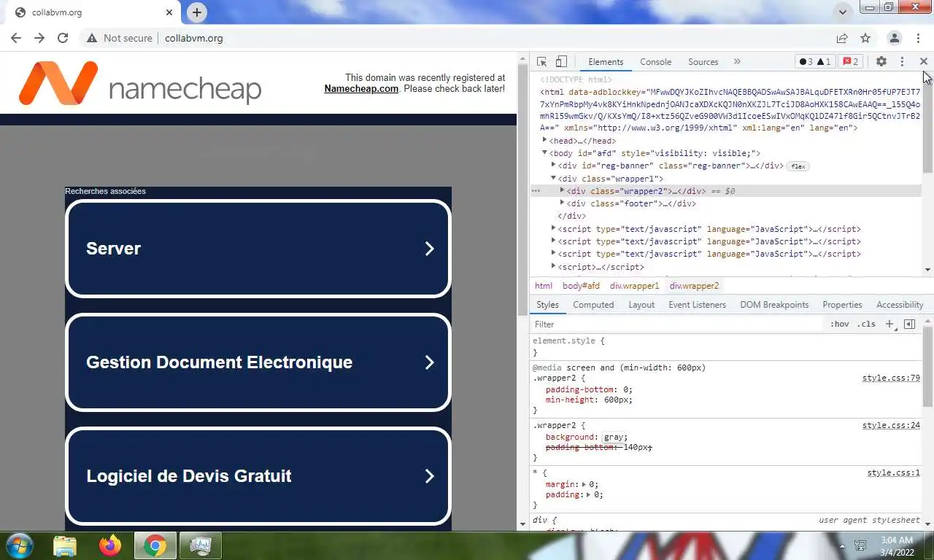Bookmark this page with star icon

point(865,38)
